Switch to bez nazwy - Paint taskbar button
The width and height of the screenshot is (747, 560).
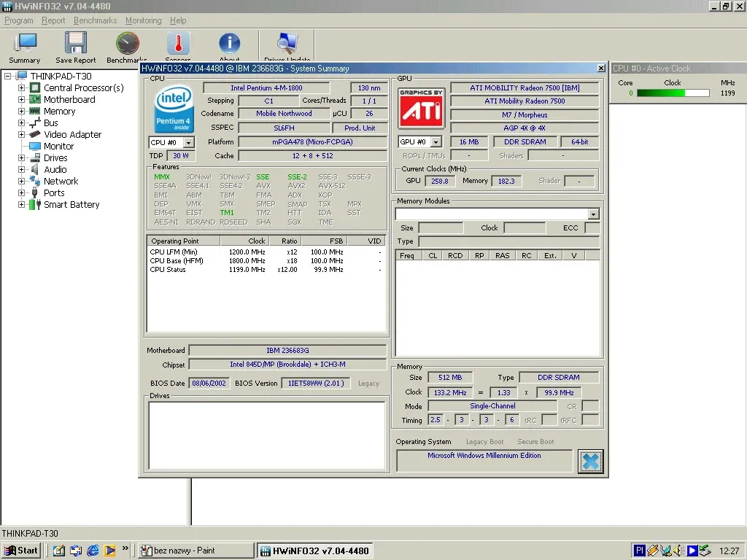(197, 551)
